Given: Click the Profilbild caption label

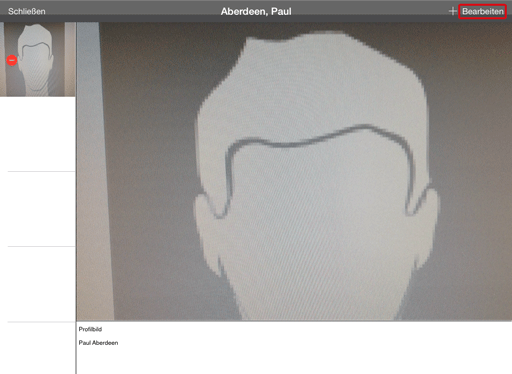Looking at the screenshot, I should pos(90,329).
